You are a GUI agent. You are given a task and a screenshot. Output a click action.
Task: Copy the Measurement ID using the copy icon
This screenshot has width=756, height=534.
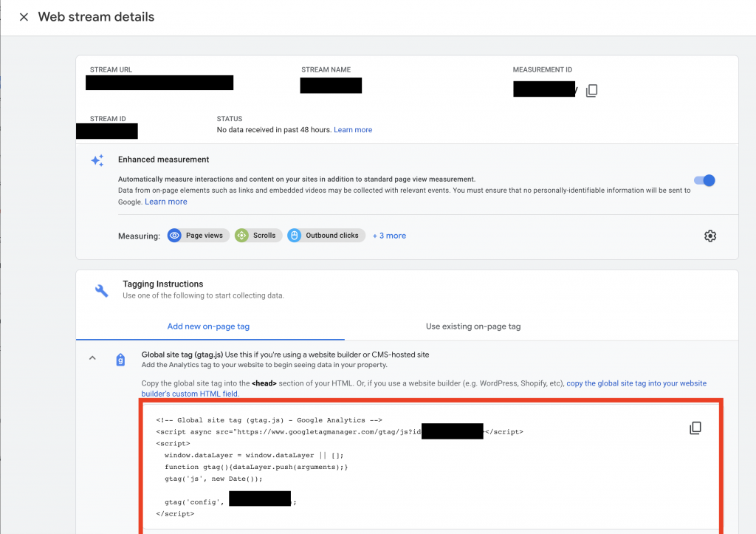pos(591,89)
